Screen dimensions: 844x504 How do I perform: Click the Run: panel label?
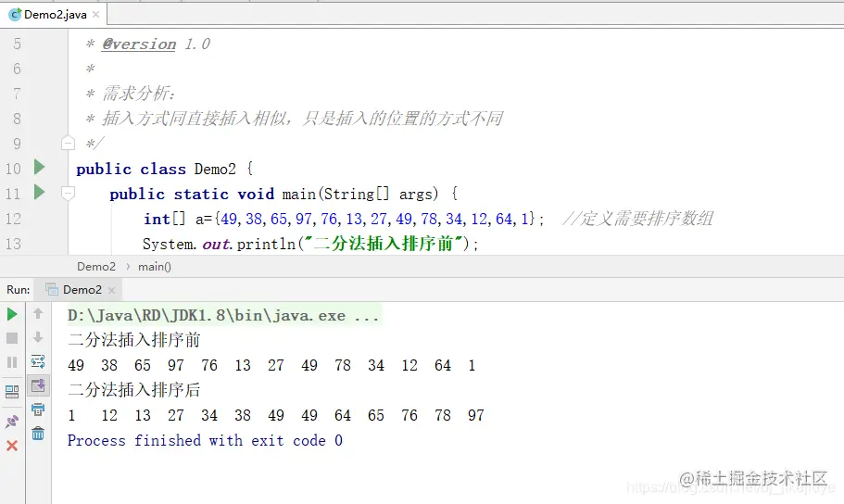tap(19, 290)
